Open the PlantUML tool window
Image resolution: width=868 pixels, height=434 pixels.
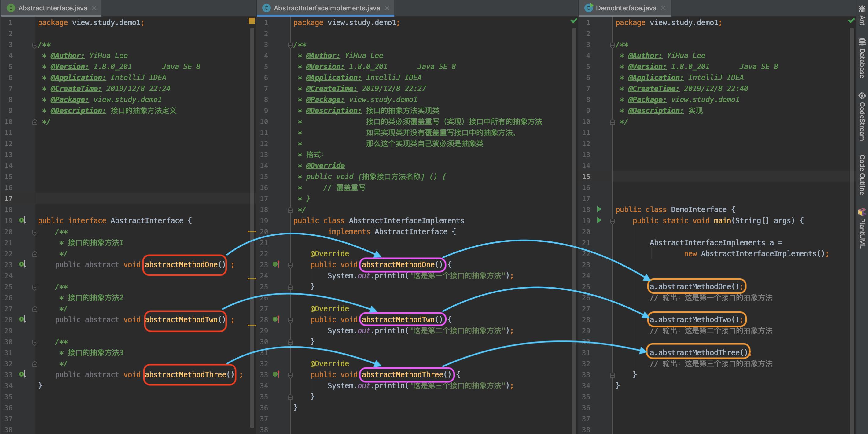click(862, 228)
